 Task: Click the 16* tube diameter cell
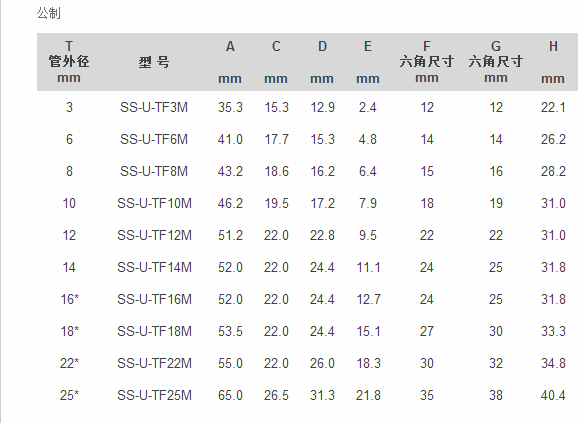69,299
